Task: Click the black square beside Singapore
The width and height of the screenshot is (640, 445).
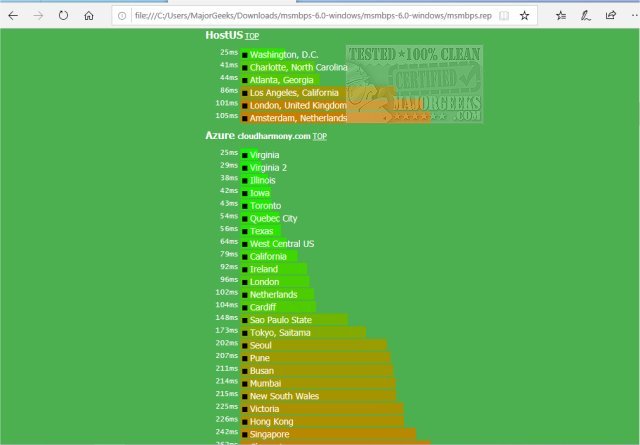Action: pos(244,435)
